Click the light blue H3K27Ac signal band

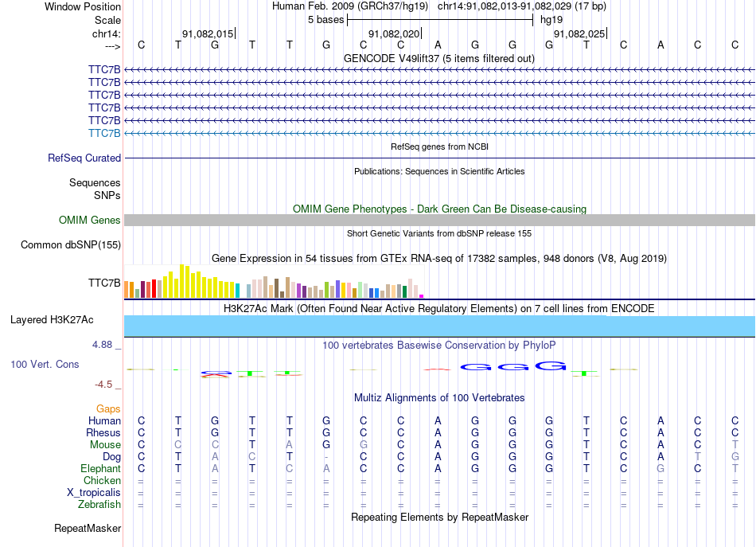[x=439, y=326]
